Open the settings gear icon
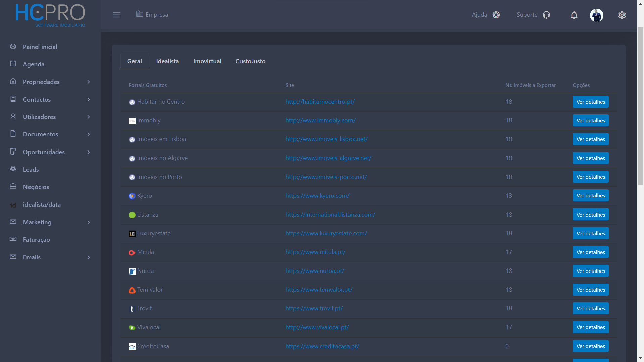The width and height of the screenshot is (644, 362). [622, 15]
